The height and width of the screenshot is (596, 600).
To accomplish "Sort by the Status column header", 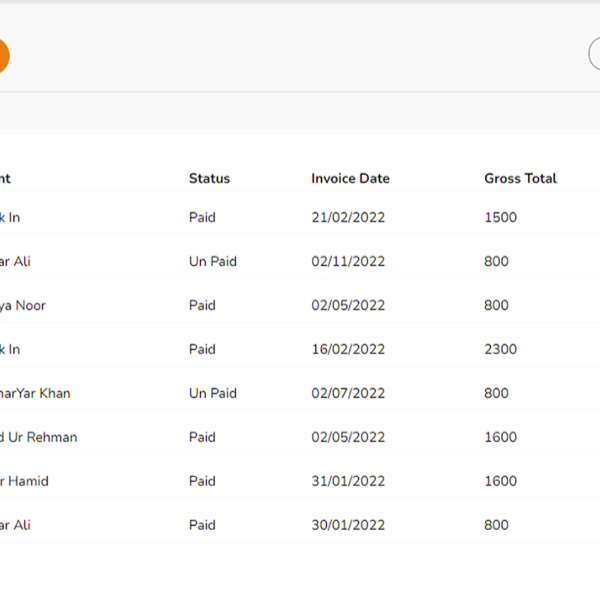I will (209, 178).
